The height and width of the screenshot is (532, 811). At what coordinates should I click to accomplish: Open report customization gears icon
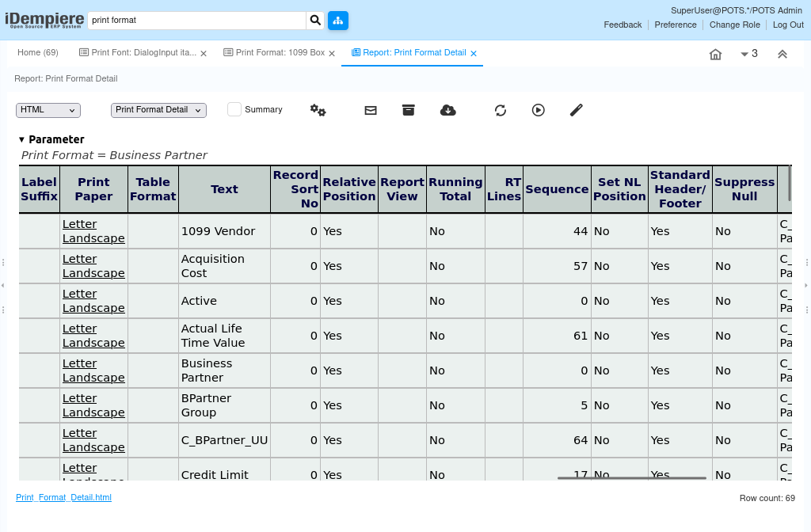point(318,110)
